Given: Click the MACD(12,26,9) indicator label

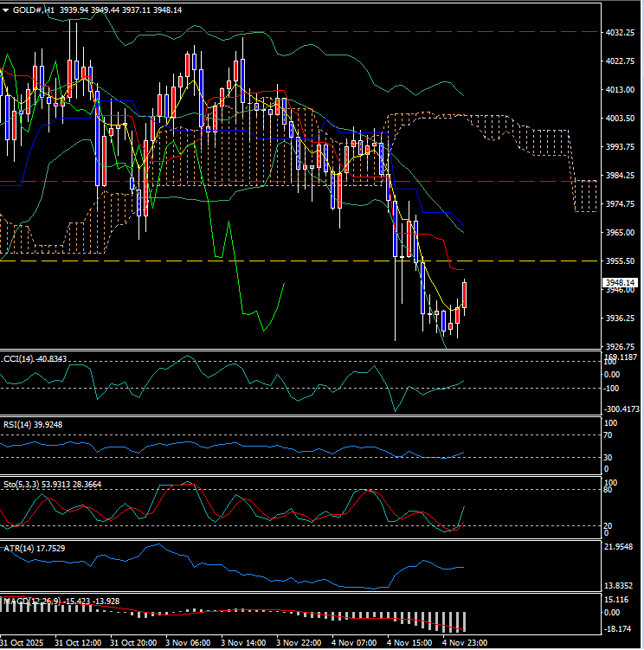Looking at the screenshot, I should click(35, 601).
